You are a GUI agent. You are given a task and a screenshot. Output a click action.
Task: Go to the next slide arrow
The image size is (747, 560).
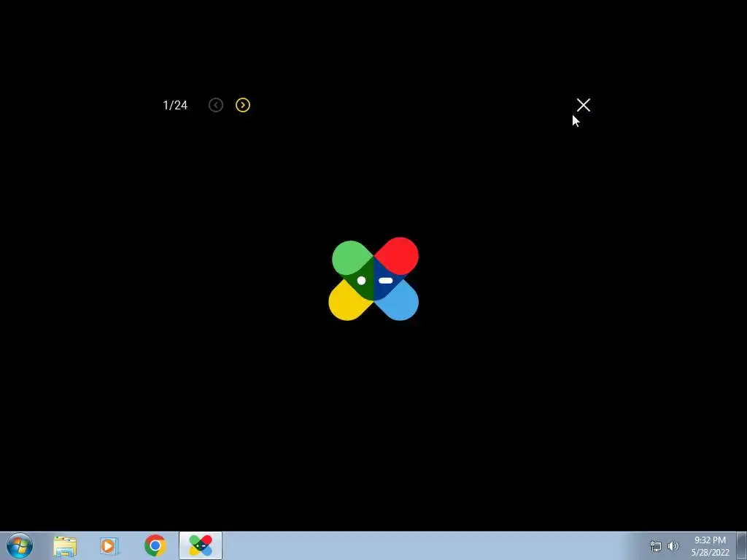point(243,105)
